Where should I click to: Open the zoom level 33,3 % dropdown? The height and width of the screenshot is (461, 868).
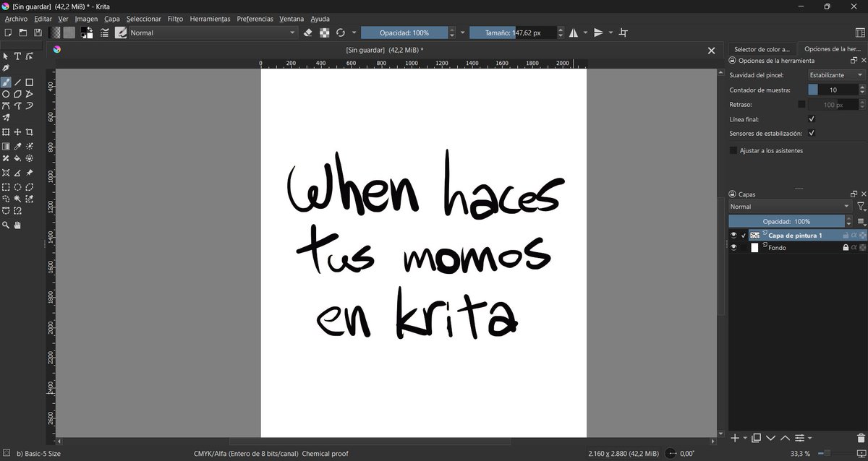[x=801, y=453]
